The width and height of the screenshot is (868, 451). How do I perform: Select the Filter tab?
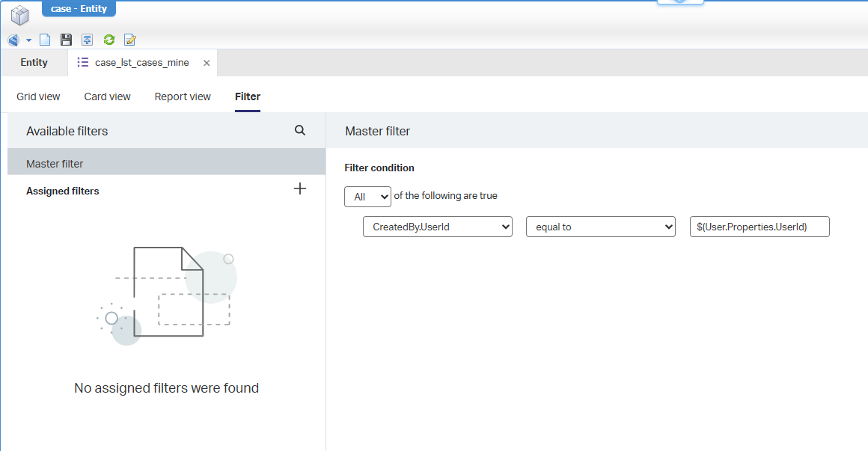[248, 96]
